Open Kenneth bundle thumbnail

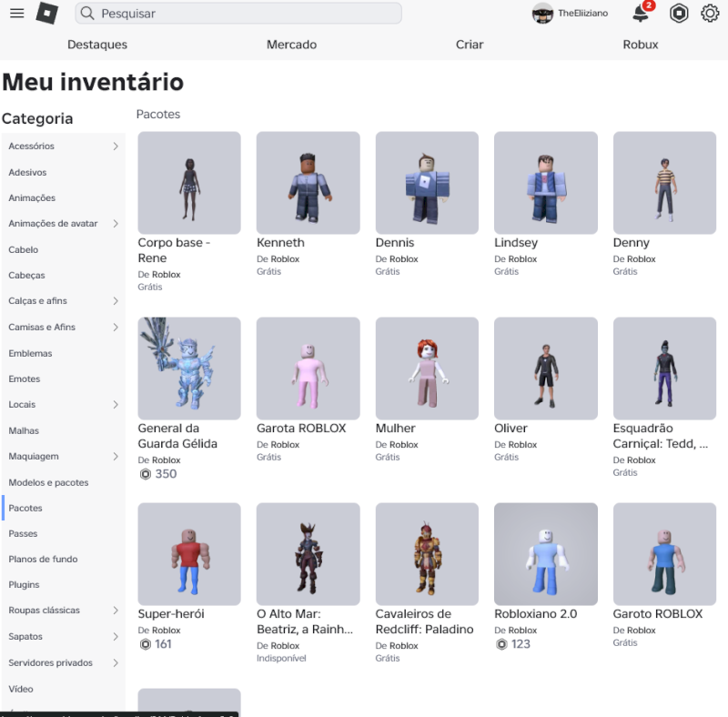tap(308, 183)
